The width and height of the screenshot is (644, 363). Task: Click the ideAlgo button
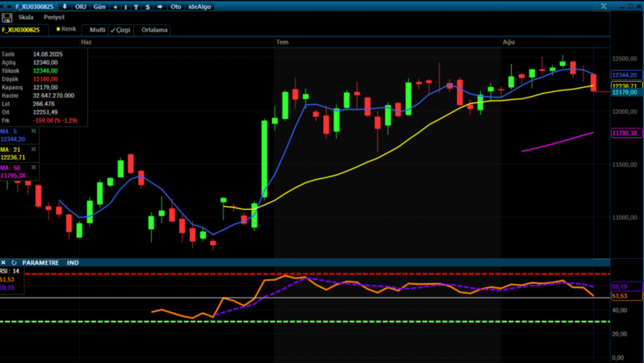(x=199, y=6)
